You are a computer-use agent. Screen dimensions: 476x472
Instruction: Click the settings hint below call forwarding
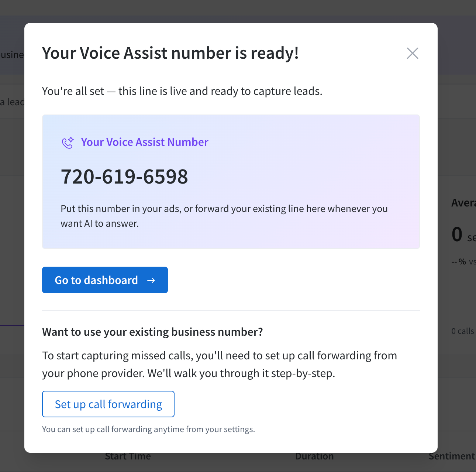[148, 429]
